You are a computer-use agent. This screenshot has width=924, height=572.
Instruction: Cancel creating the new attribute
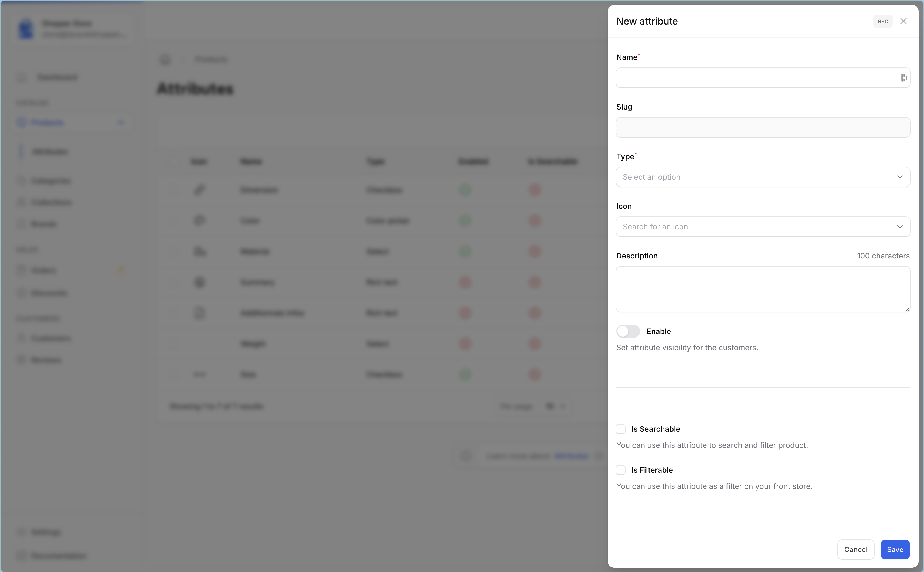click(855, 549)
